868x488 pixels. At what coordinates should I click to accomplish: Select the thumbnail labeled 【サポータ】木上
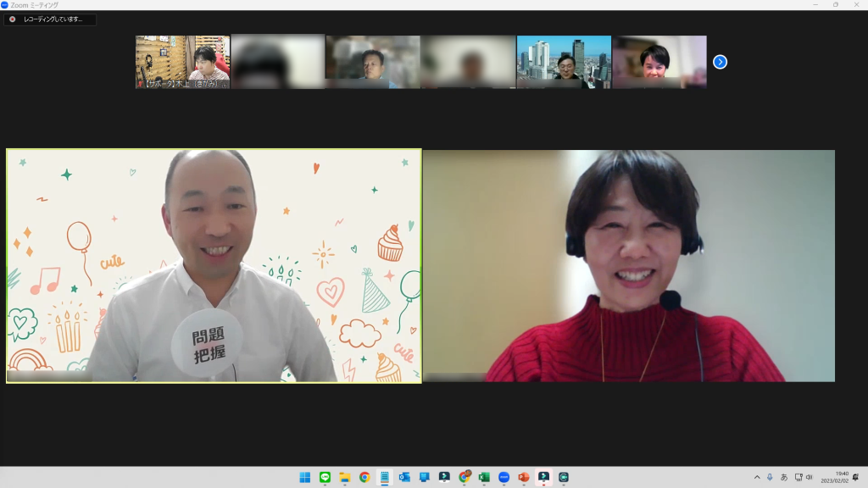(182, 62)
